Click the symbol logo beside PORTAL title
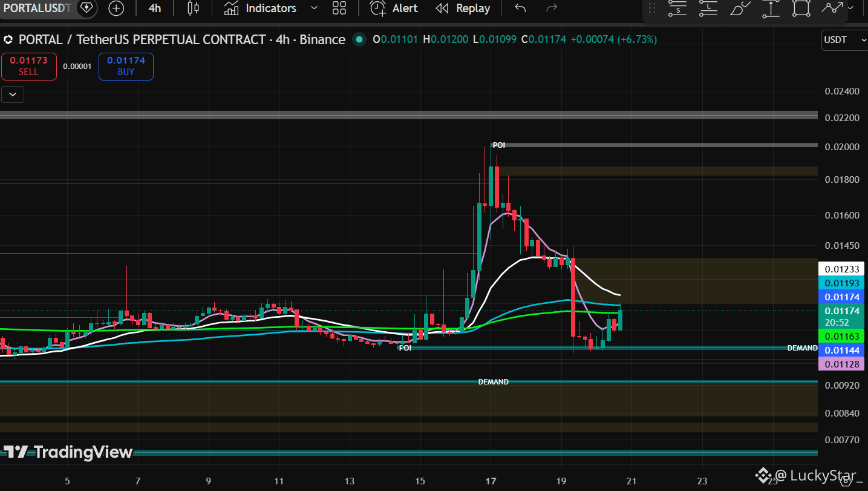The image size is (868, 491). coord(8,40)
